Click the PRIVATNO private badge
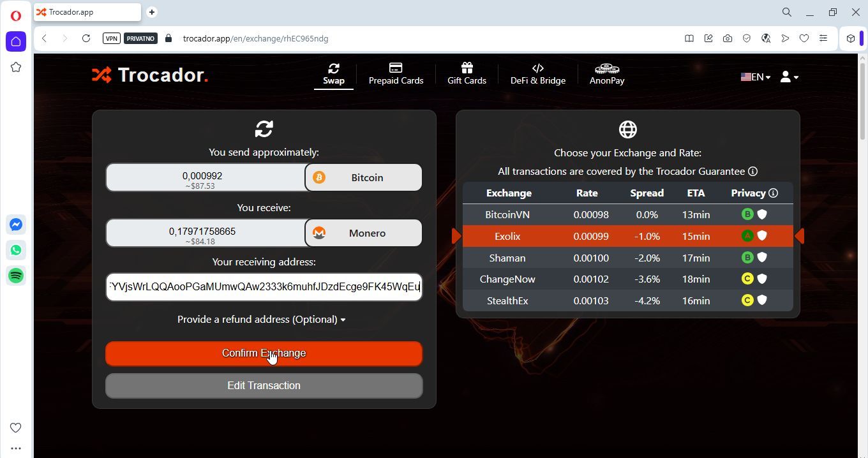Viewport: 868px width, 458px height. (x=140, y=38)
